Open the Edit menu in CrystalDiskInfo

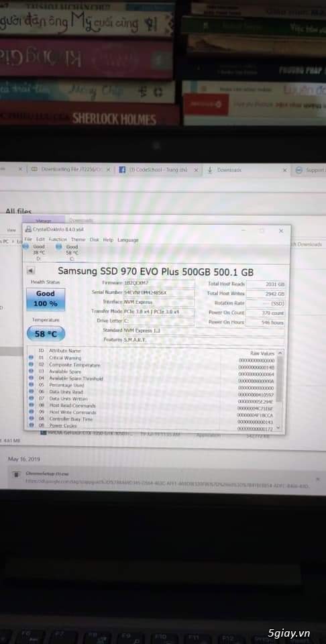[40, 239]
